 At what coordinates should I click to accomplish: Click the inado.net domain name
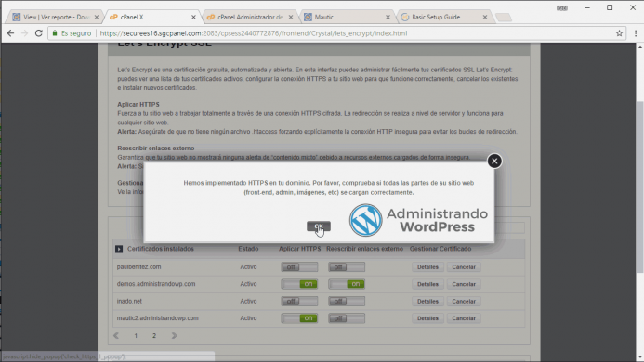(x=129, y=302)
